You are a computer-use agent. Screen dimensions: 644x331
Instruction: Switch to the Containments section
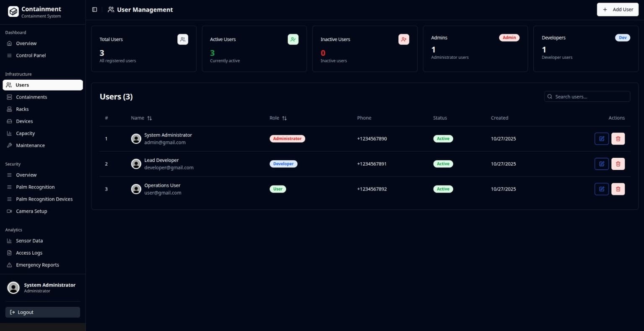[31, 97]
